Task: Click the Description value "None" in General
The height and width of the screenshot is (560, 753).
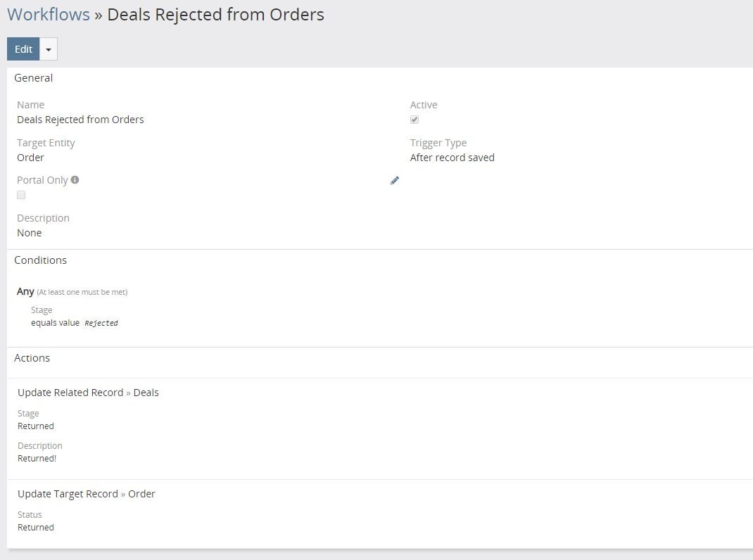Action: [29, 233]
